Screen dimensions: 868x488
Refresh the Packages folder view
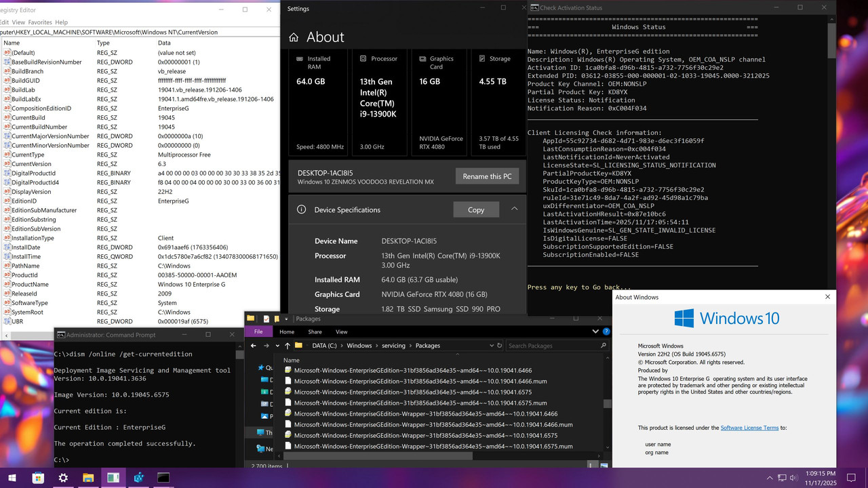(499, 346)
